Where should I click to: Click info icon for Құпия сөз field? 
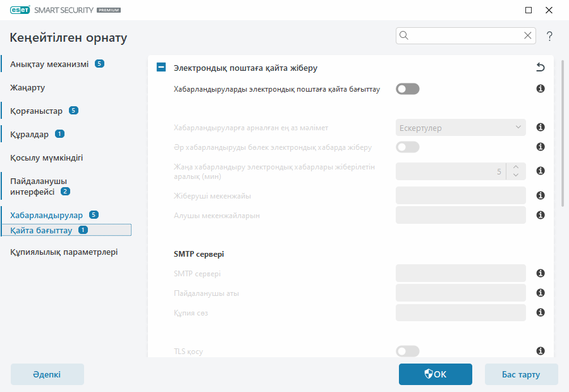pyautogui.click(x=541, y=312)
